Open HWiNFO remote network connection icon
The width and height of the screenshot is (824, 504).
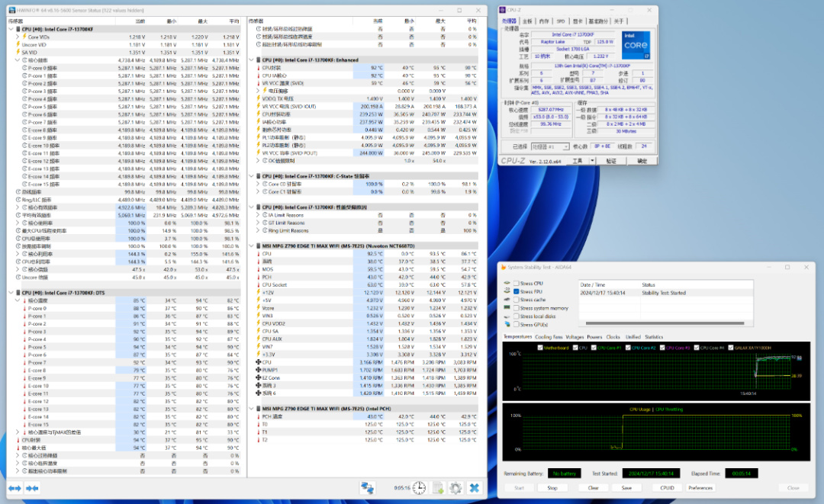tap(368, 488)
